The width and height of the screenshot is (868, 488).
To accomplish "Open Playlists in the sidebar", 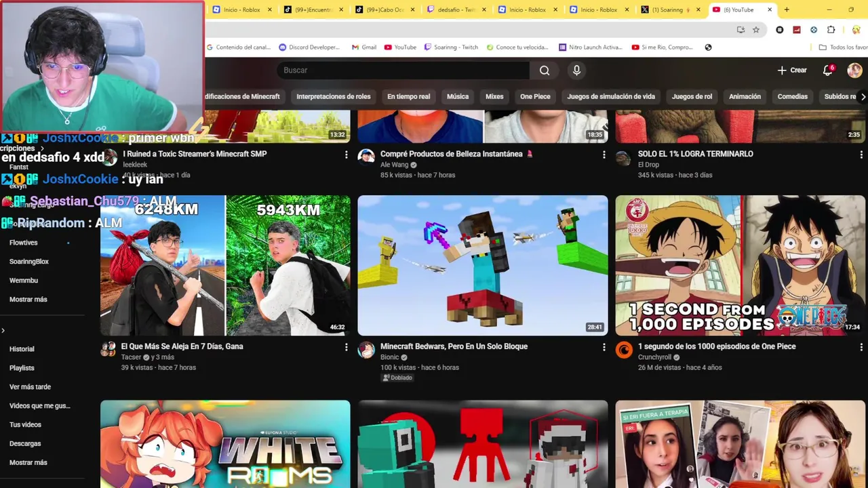I will coord(22,368).
